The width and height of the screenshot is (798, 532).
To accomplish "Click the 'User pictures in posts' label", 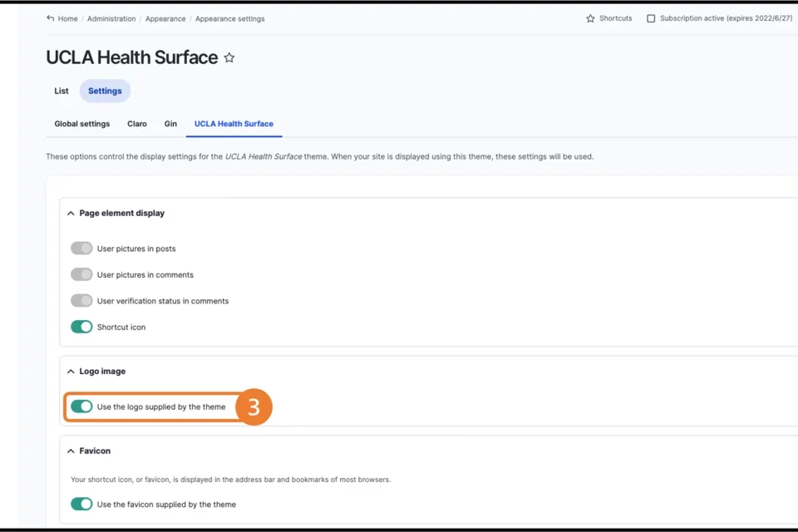I will 136,249.
